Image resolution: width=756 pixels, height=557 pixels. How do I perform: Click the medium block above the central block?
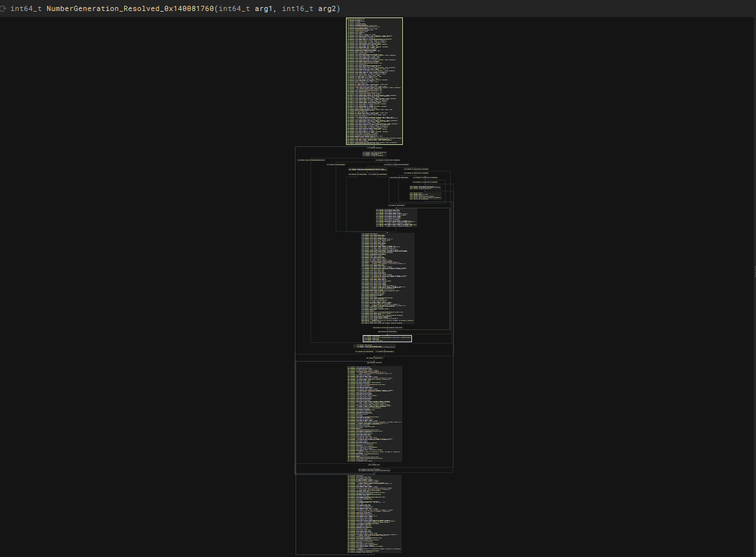coord(396,217)
